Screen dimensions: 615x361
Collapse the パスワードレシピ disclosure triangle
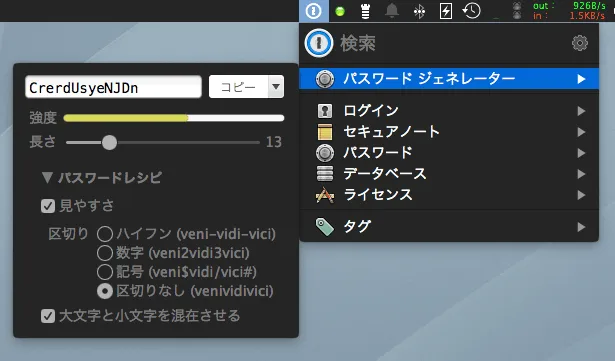click(47, 178)
